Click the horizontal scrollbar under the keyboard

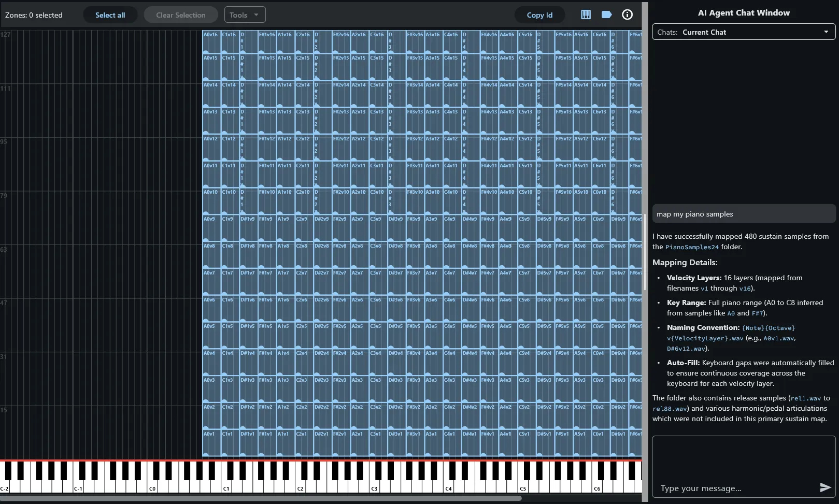pyautogui.click(x=261, y=498)
